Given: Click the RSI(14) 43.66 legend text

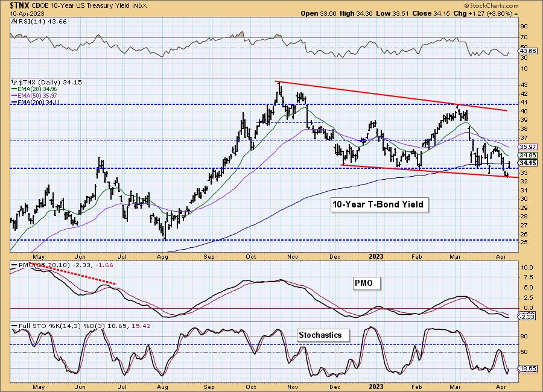Looking at the screenshot, I should click(x=42, y=21).
